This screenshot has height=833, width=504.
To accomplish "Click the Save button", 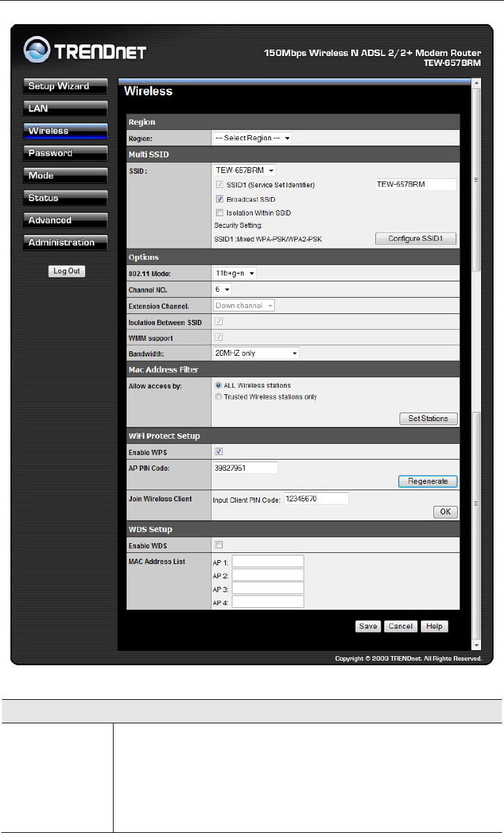I will 368,626.
